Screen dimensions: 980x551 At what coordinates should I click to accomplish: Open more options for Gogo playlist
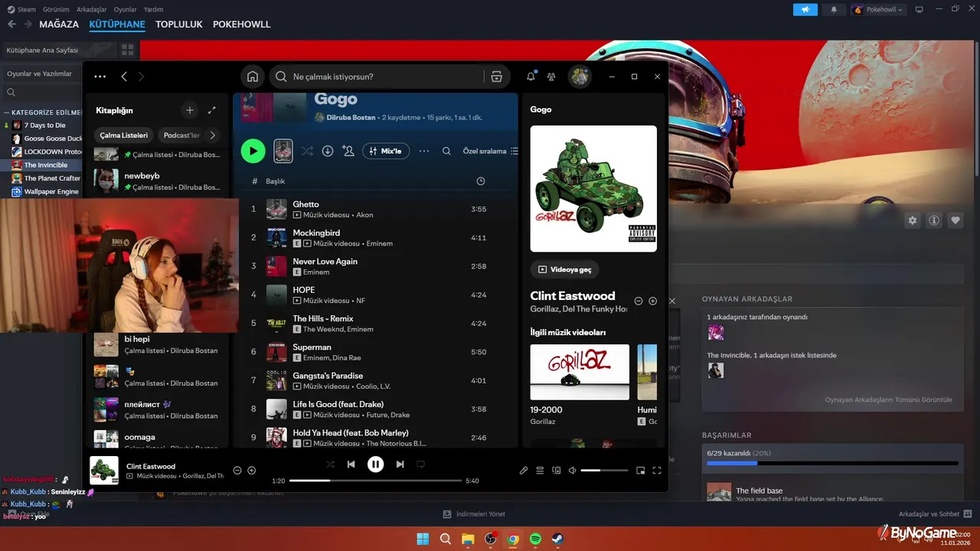point(424,151)
